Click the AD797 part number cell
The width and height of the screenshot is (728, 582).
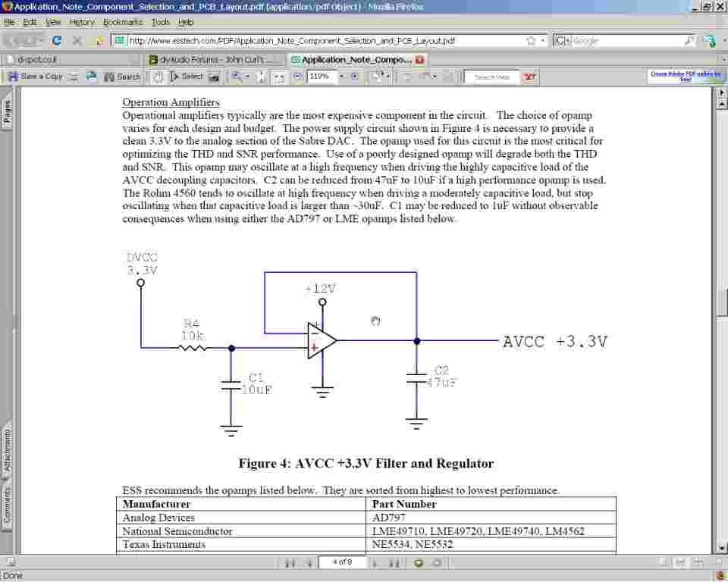coord(491,518)
